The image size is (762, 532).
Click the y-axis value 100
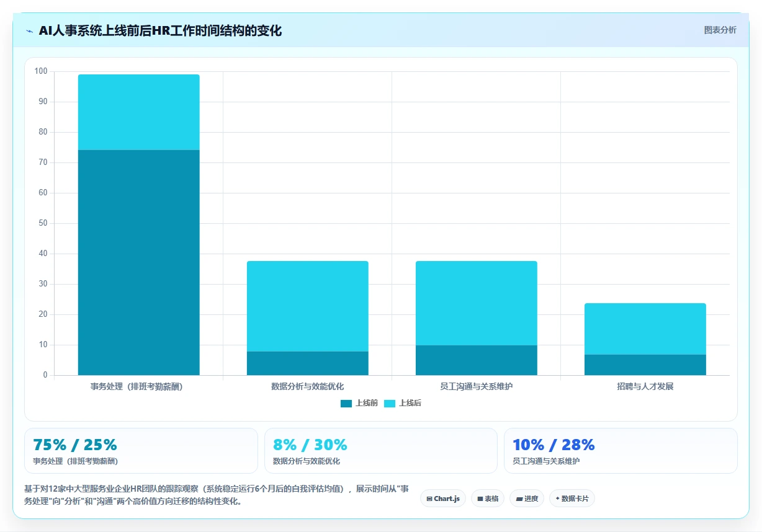(x=41, y=71)
